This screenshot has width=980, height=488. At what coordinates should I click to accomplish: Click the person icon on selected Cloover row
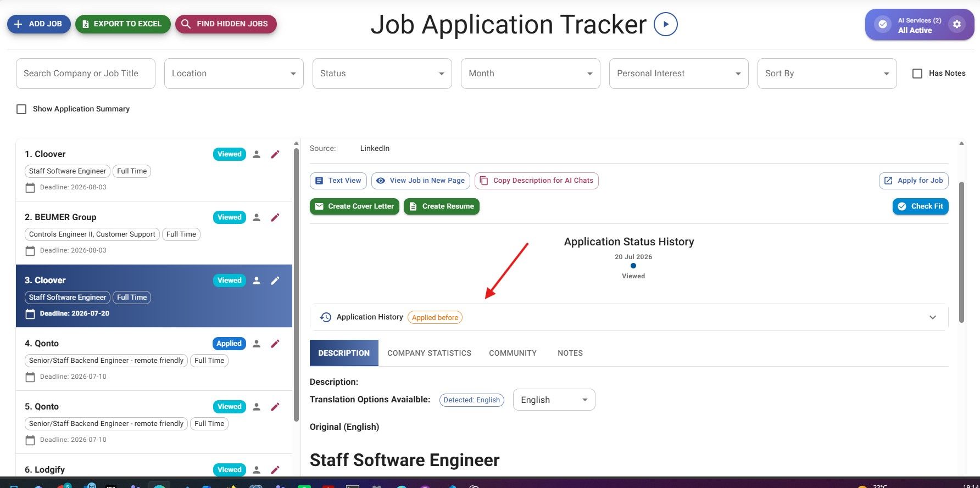257,281
